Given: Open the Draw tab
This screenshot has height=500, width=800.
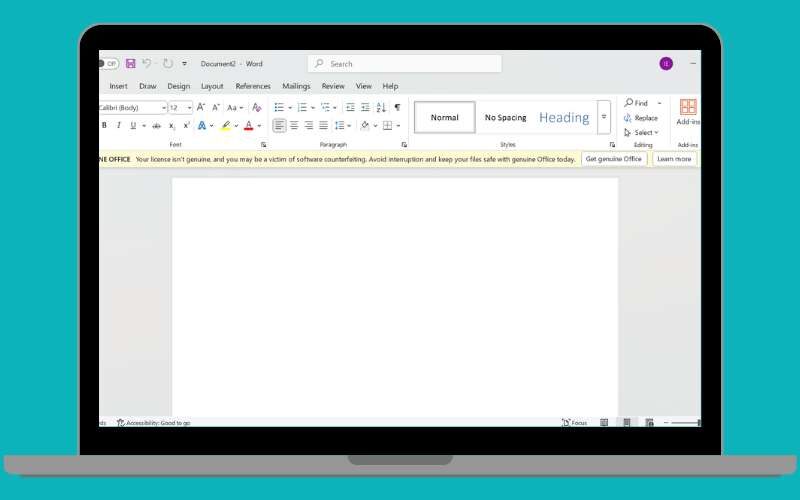Looking at the screenshot, I should pyautogui.click(x=147, y=86).
